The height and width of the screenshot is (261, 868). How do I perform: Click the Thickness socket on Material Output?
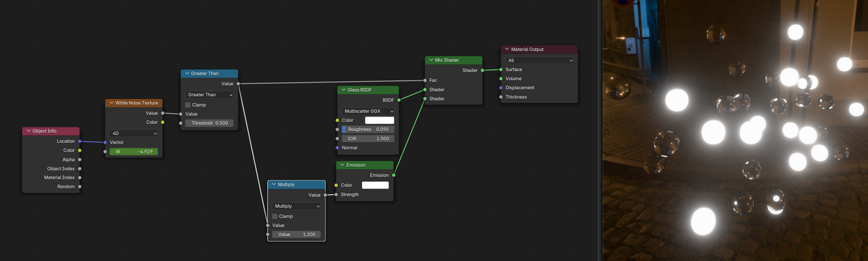coord(501,97)
